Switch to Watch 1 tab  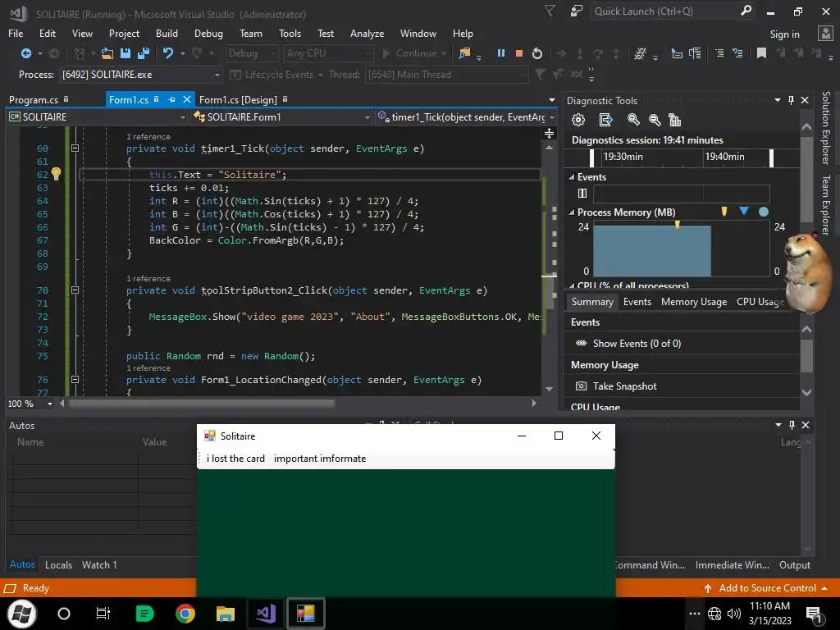[99, 564]
